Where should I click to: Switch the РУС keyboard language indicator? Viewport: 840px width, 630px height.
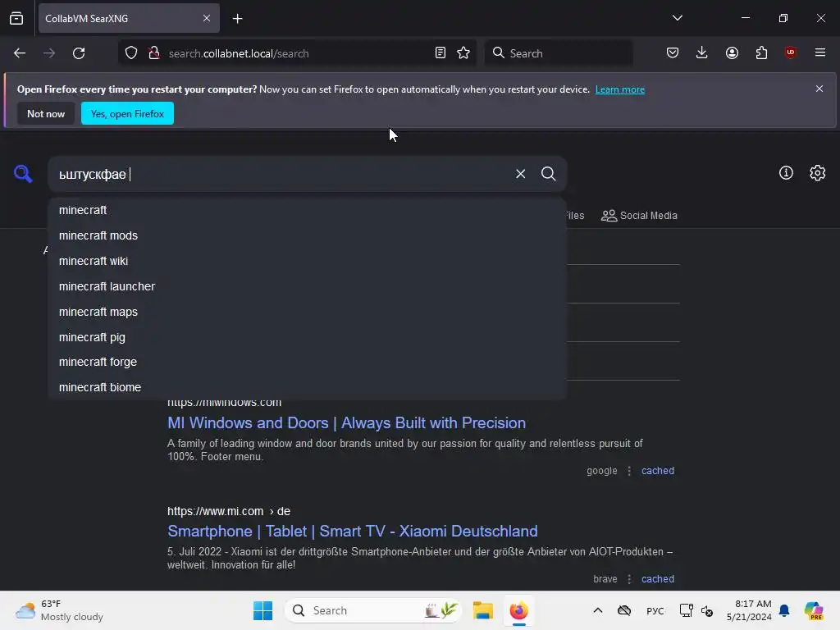(x=655, y=610)
